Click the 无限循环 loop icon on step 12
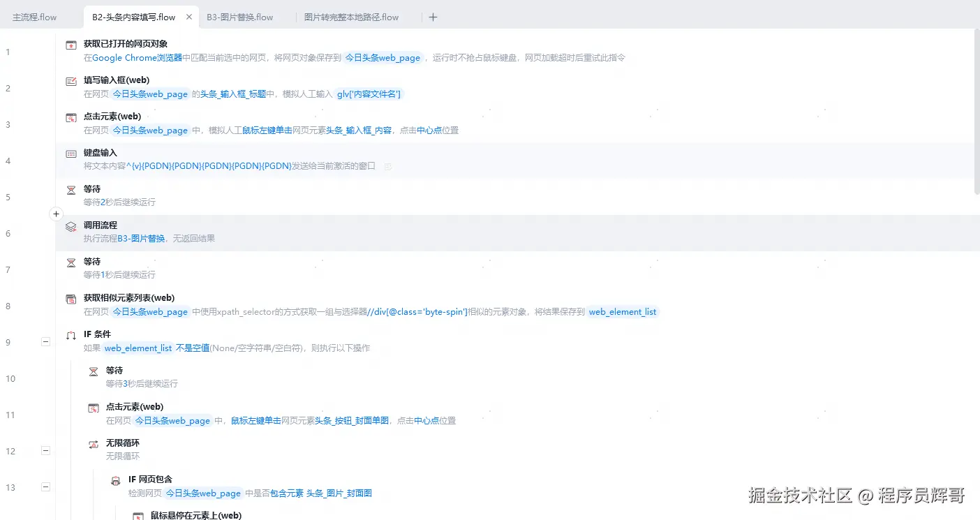The width and height of the screenshot is (980, 520). pos(93,443)
